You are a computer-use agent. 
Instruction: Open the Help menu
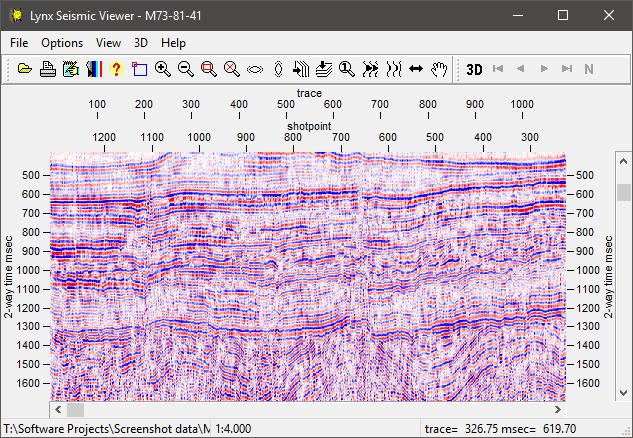pos(173,43)
